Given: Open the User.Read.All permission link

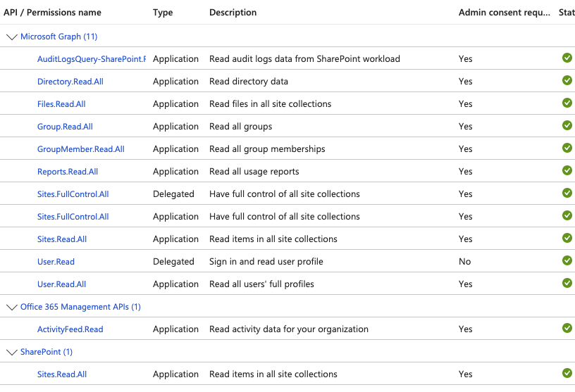Looking at the screenshot, I should 61,284.
